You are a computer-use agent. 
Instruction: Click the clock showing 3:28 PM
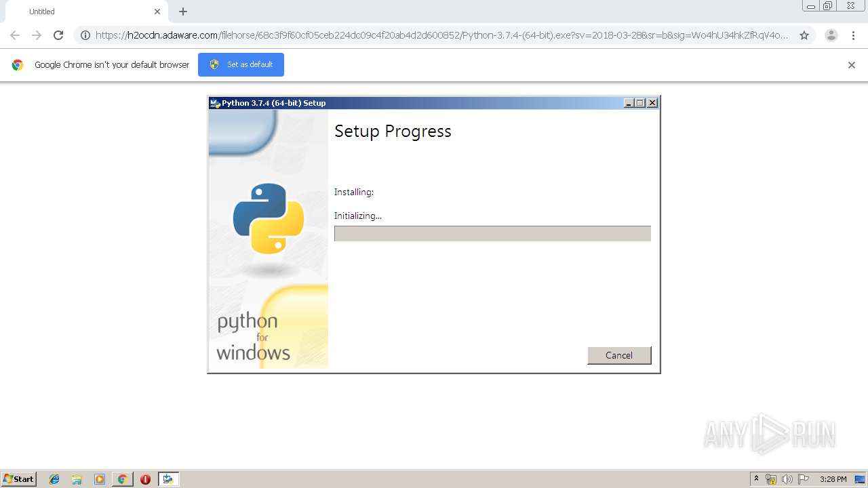[x=833, y=479]
